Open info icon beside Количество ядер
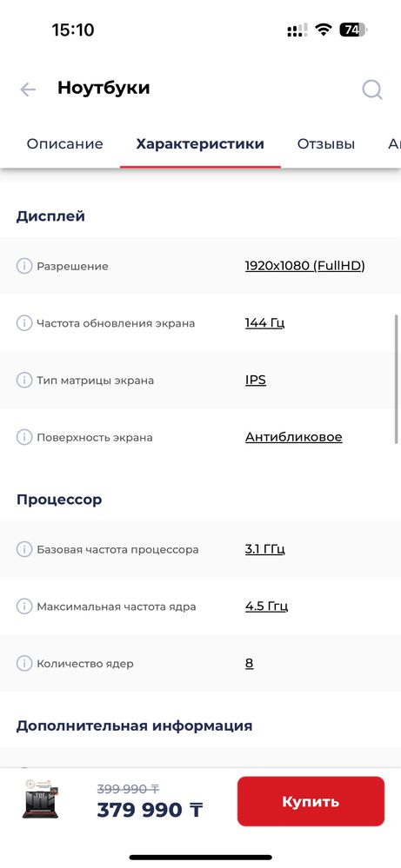Viewport: 401px width, 868px height. (x=23, y=663)
